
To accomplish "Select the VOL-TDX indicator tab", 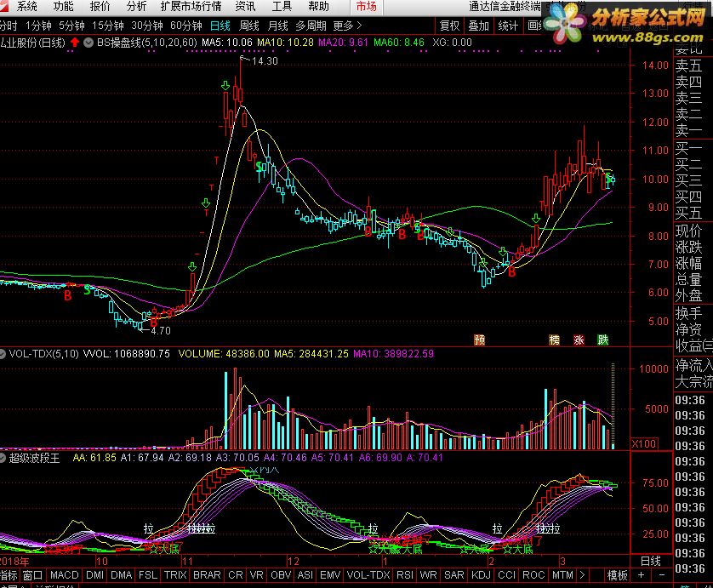I will tap(368, 575).
